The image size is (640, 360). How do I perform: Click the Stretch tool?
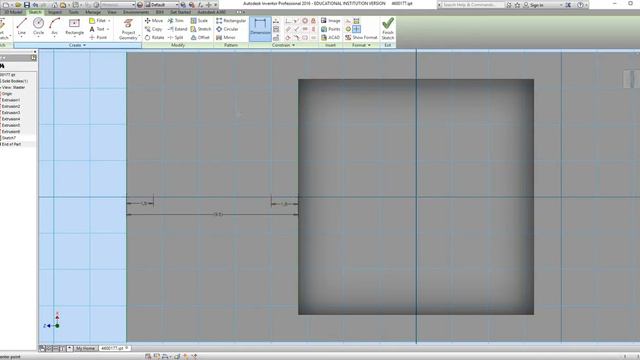point(201,29)
